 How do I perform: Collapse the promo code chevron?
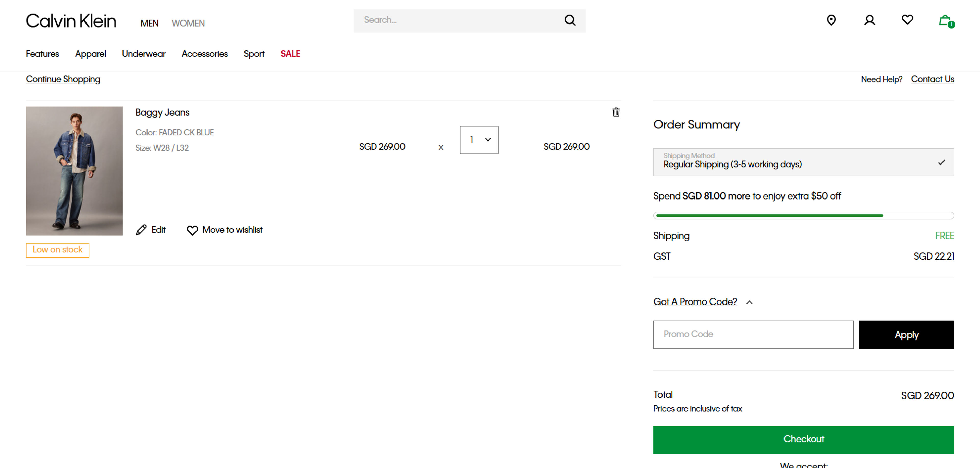click(749, 302)
